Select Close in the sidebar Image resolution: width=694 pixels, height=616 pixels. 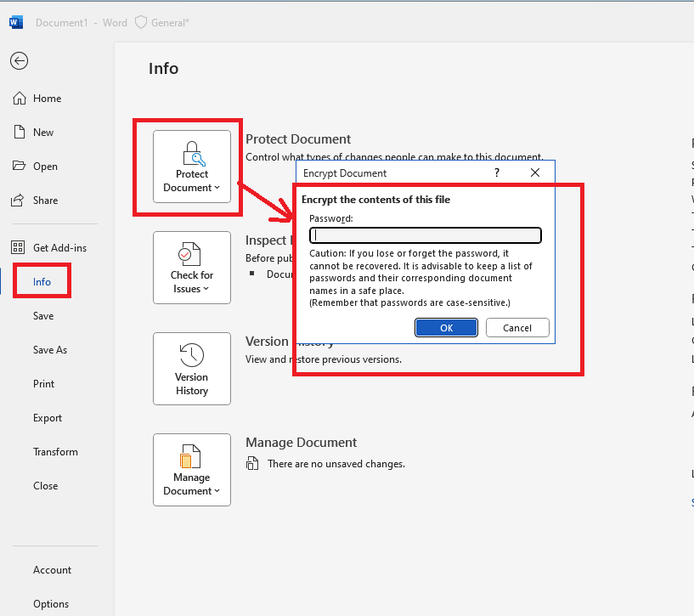[x=46, y=486]
